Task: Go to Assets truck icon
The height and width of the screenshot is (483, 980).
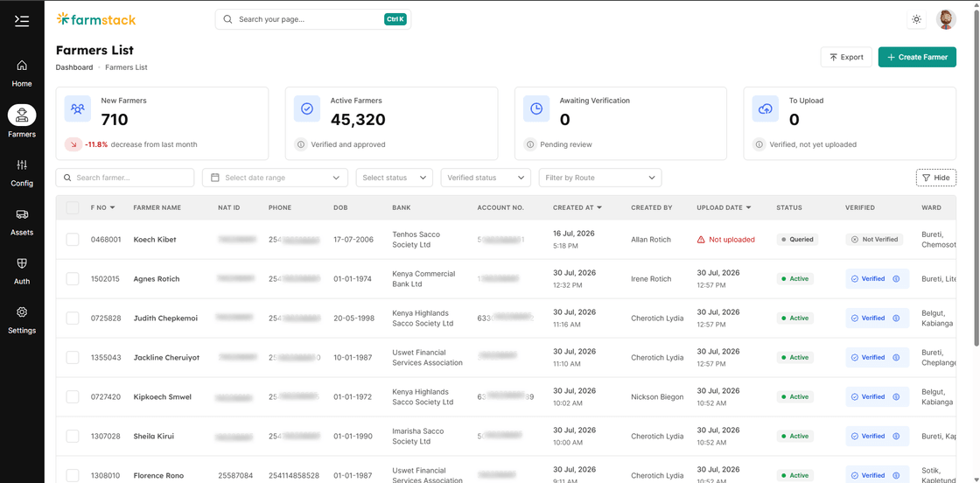Action: (22, 214)
